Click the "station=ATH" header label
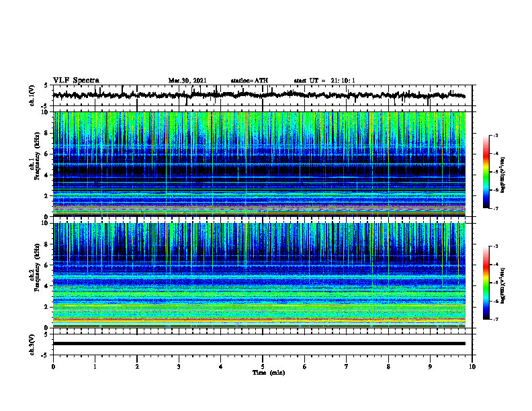The width and height of the screenshot is (532, 411). [249, 81]
